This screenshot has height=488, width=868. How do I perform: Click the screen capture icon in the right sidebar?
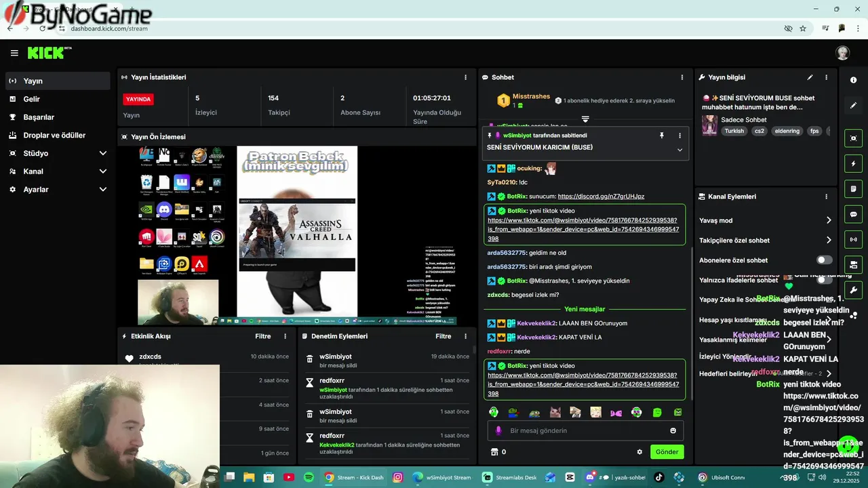(853, 138)
